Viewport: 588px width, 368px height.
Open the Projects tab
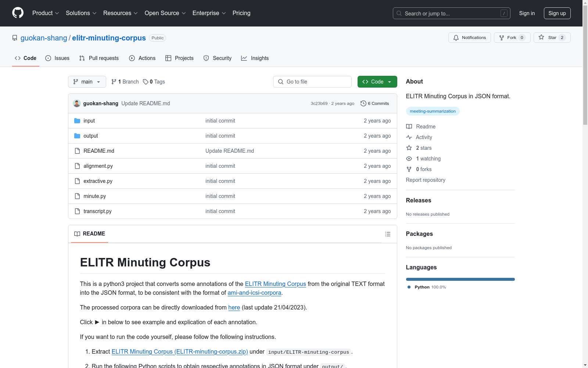[179, 58]
